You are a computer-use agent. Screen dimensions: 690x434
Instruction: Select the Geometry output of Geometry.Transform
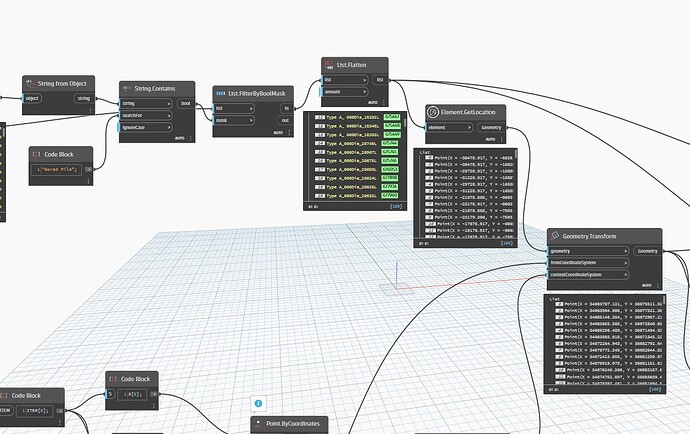click(x=648, y=251)
